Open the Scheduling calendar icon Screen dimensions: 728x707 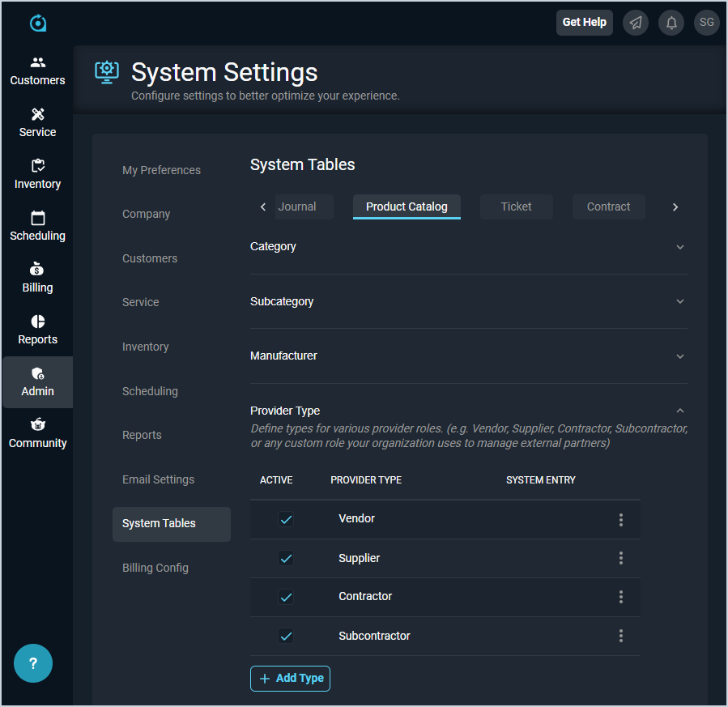[x=37, y=218]
